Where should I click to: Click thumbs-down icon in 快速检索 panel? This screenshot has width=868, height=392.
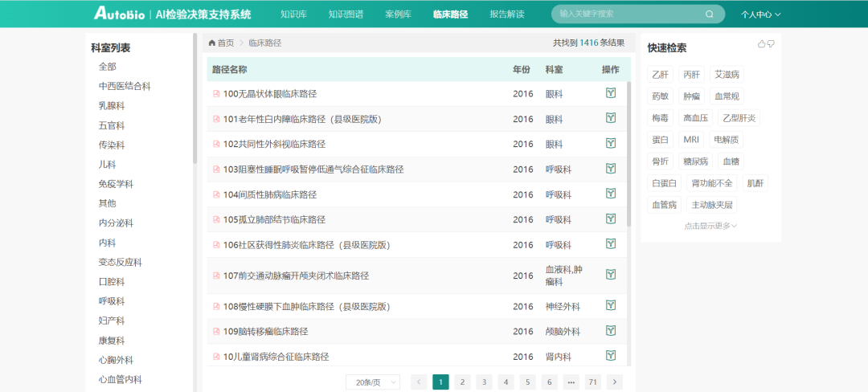pyautogui.click(x=771, y=44)
